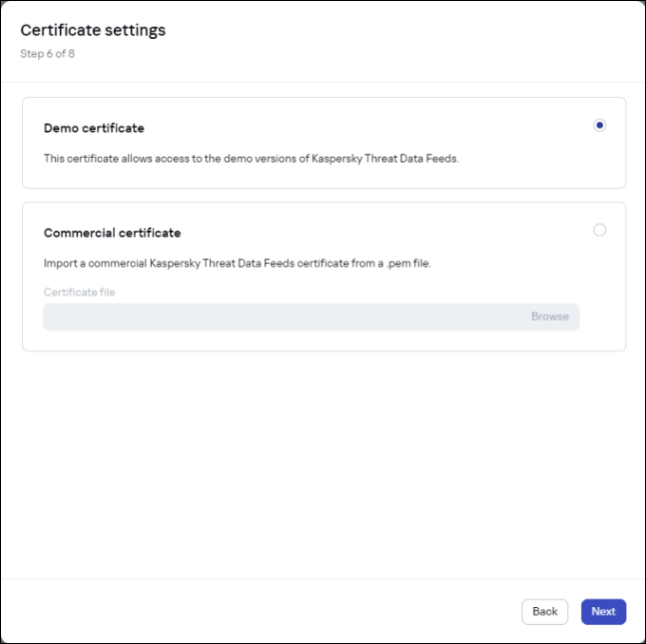Click the Certificate settings title
The image size is (646, 644).
[x=93, y=30]
